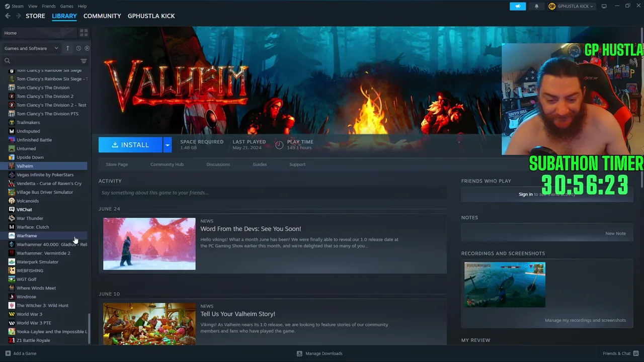Open Valheim Store Page link
Screen dimensions: 644x362
tap(117, 164)
